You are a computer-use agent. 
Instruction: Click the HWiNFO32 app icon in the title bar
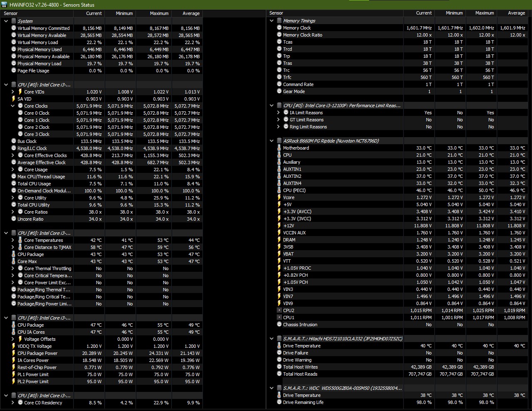[x=4, y=5]
